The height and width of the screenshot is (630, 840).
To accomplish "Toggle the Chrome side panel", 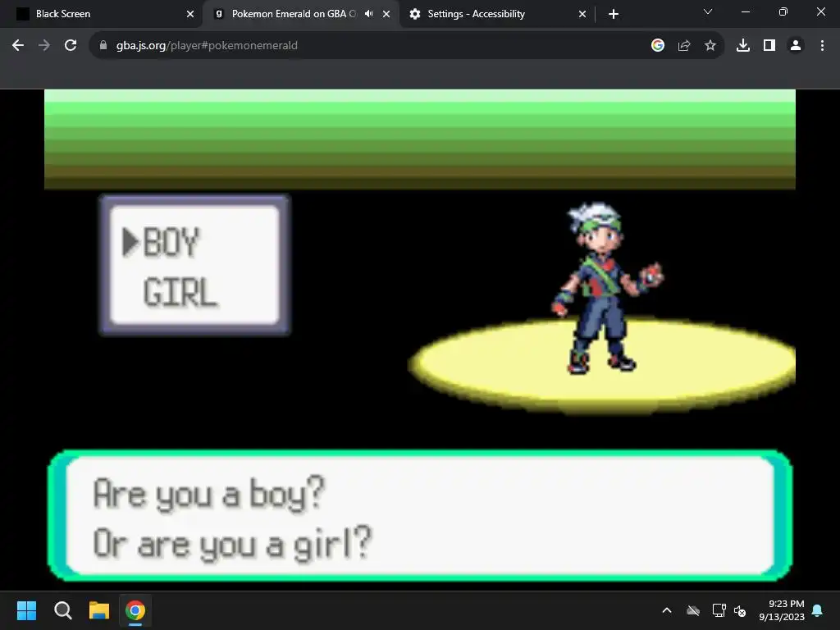I will pos(769,46).
